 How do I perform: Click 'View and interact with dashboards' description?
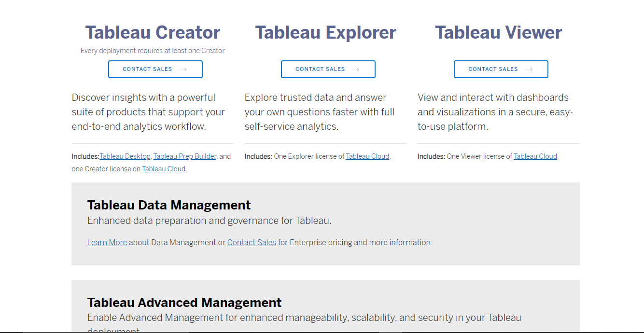[x=495, y=112]
